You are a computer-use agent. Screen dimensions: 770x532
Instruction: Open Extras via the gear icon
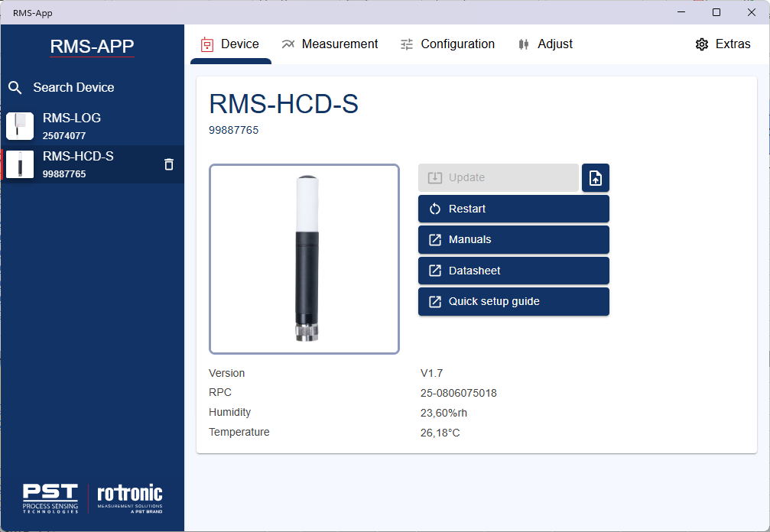pos(702,44)
